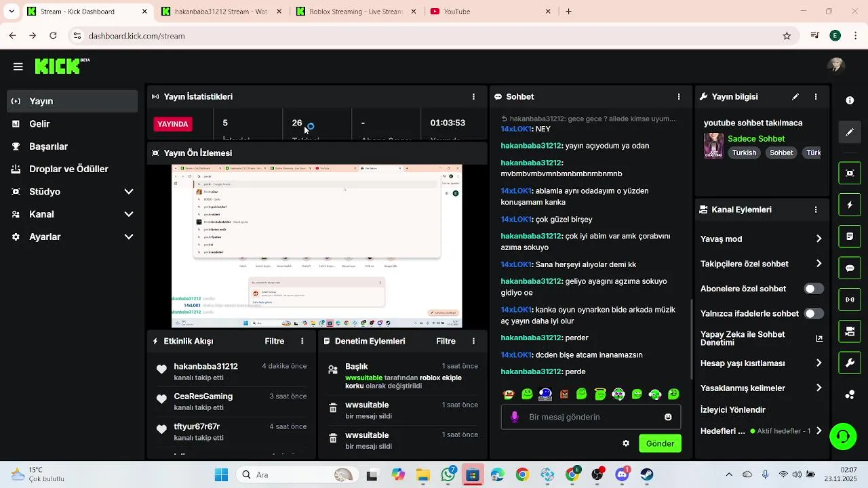Click the three-circles icon in right sidebar
Viewport: 868px width, 488px height.
[x=850, y=395]
